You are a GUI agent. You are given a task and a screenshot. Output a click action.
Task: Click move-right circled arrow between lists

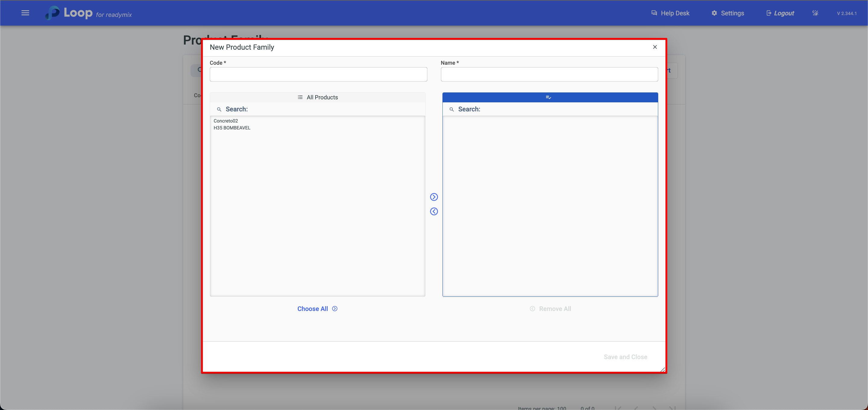pyautogui.click(x=434, y=197)
